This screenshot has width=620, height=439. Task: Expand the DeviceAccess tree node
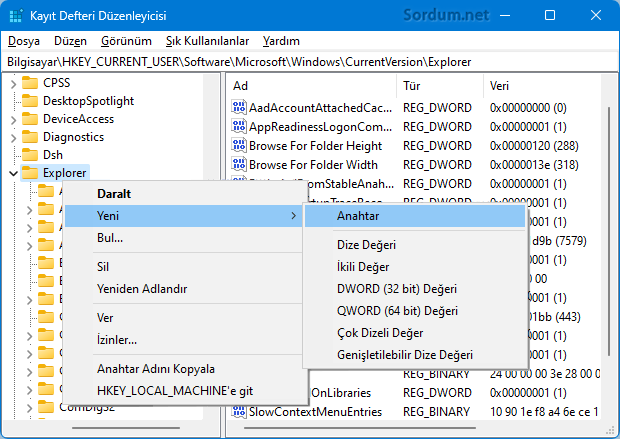pyautogui.click(x=13, y=120)
